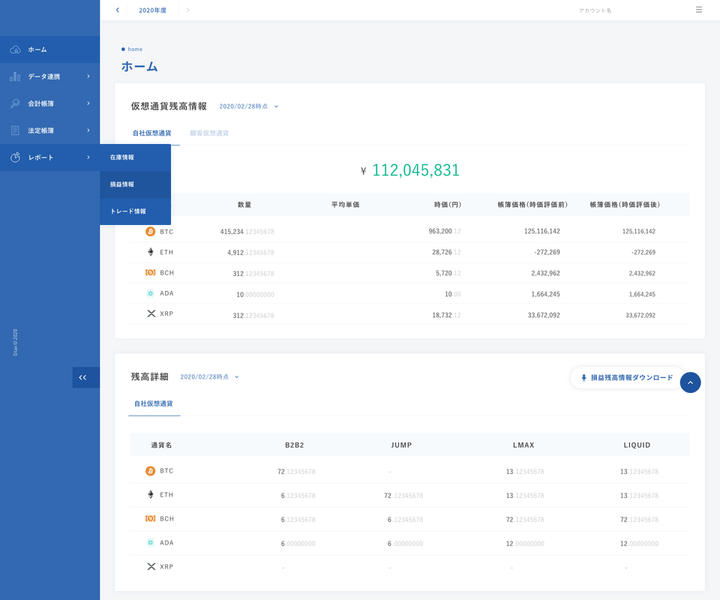720x600 pixels.
Task: Click 2020年度 fiscal year label
Action: 153,10
